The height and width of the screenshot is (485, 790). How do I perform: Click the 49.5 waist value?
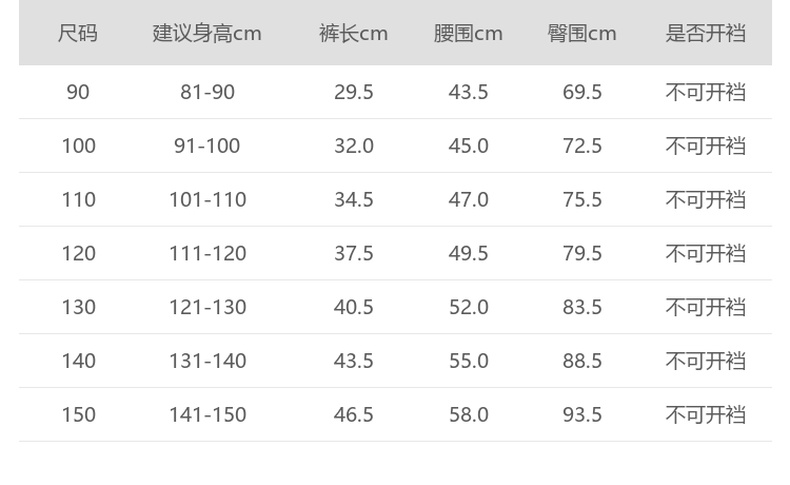(x=468, y=253)
